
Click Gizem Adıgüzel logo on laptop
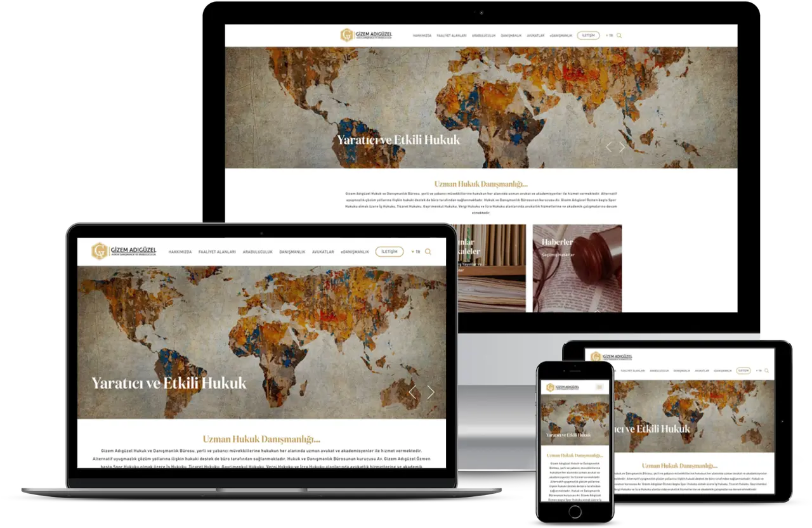pyautogui.click(x=124, y=251)
